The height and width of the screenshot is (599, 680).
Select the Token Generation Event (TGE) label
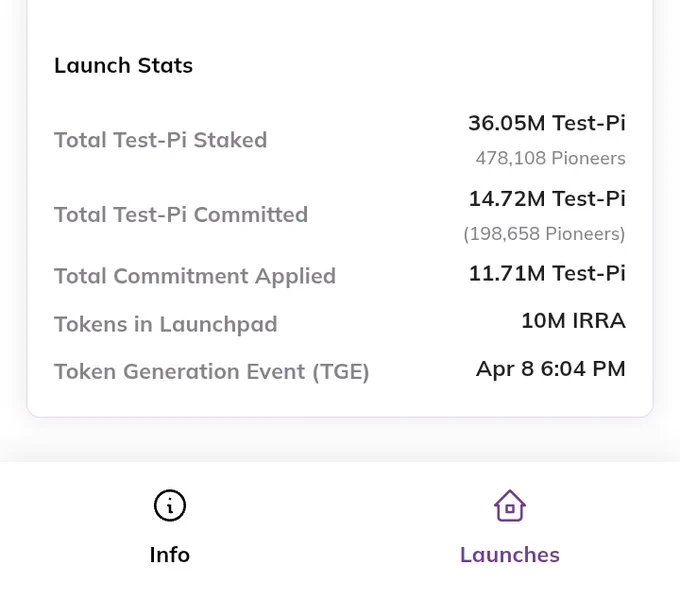[x=212, y=372]
